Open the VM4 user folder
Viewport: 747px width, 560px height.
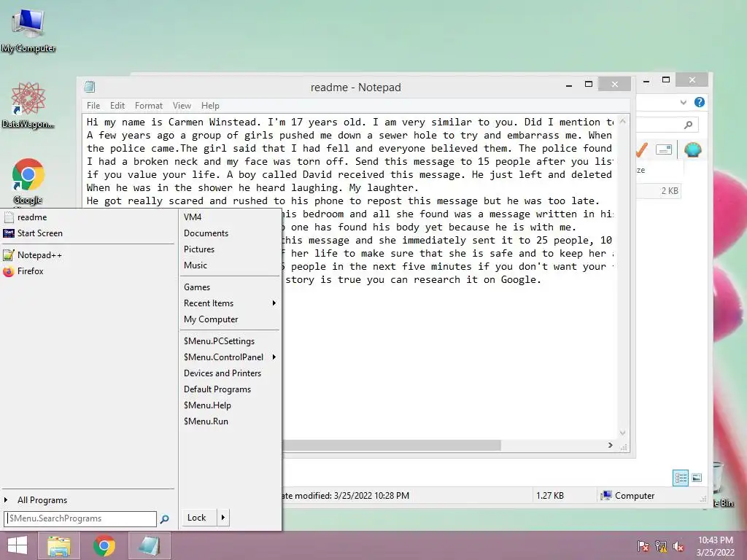[230, 217]
